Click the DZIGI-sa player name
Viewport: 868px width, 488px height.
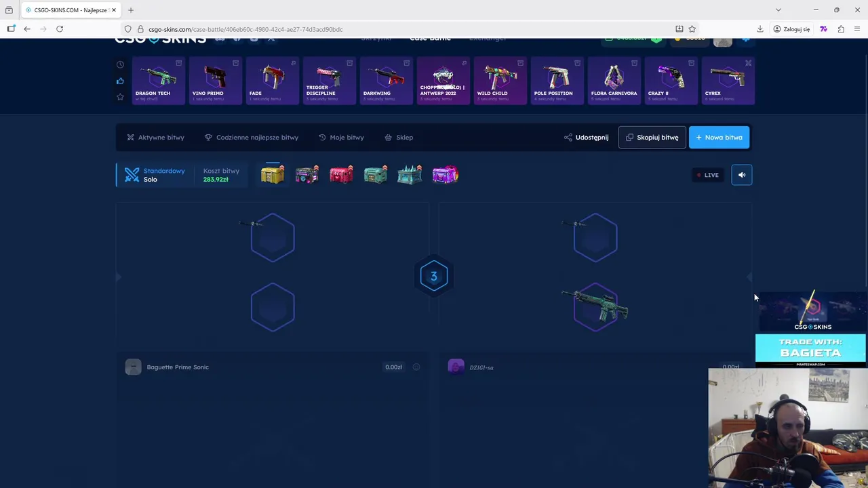click(481, 367)
